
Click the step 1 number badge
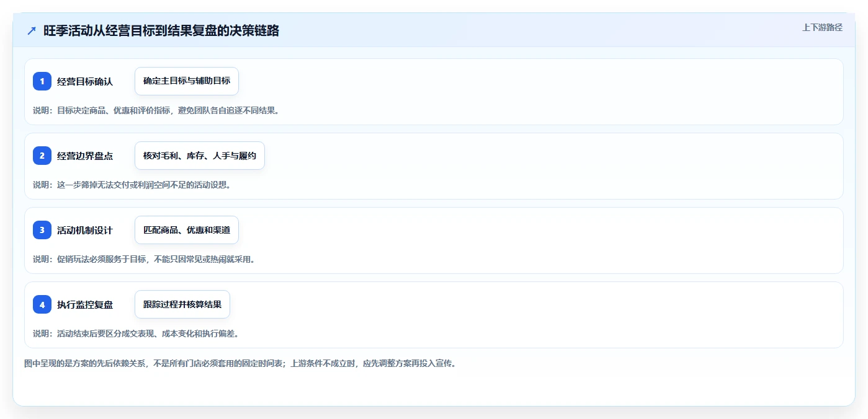click(42, 81)
